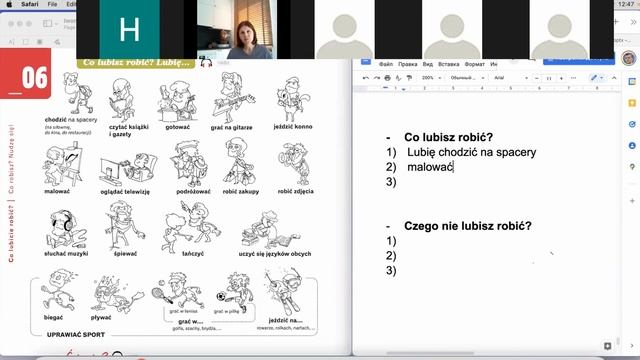Collapse the Docs menus with the up chevron
The image size is (640, 360).
pyautogui.click(x=614, y=78)
